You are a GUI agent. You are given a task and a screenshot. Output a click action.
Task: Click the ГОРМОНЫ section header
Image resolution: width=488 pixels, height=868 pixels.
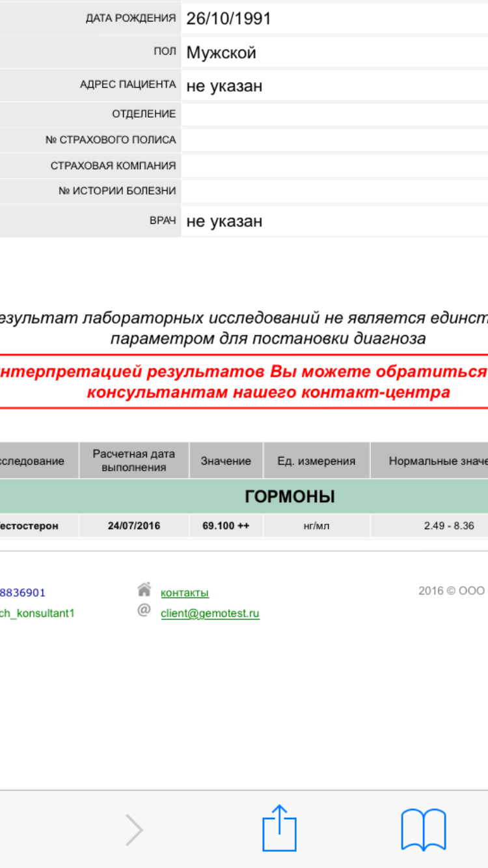(x=290, y=497)
